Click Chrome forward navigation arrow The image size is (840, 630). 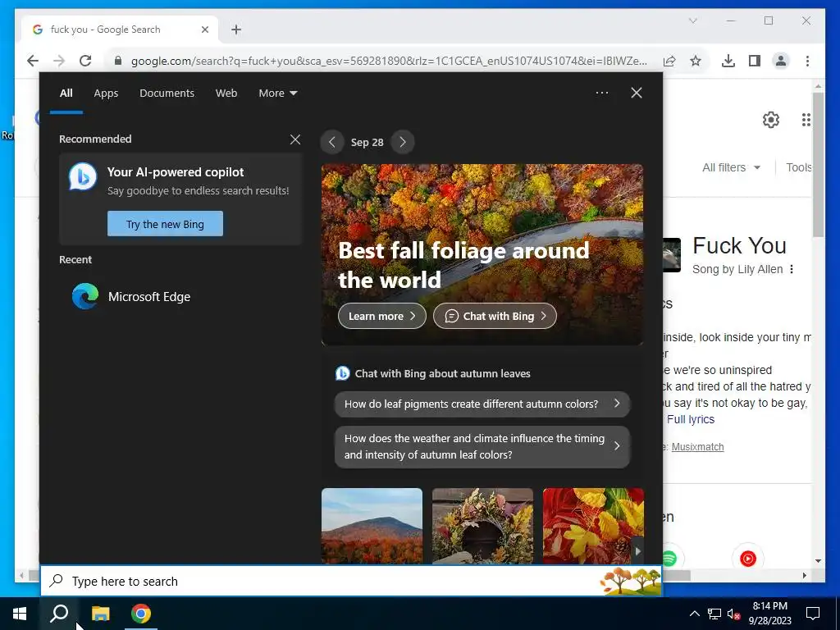(59, 61)
